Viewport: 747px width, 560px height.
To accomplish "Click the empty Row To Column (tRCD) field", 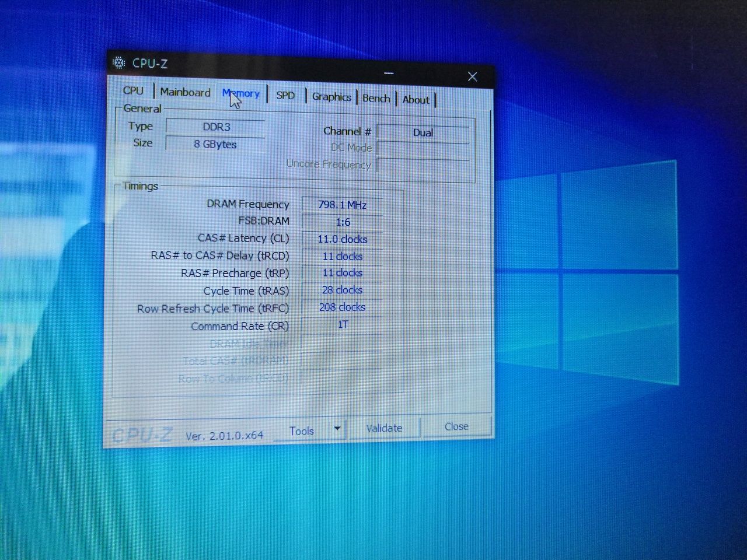I will tap(343, 377).
